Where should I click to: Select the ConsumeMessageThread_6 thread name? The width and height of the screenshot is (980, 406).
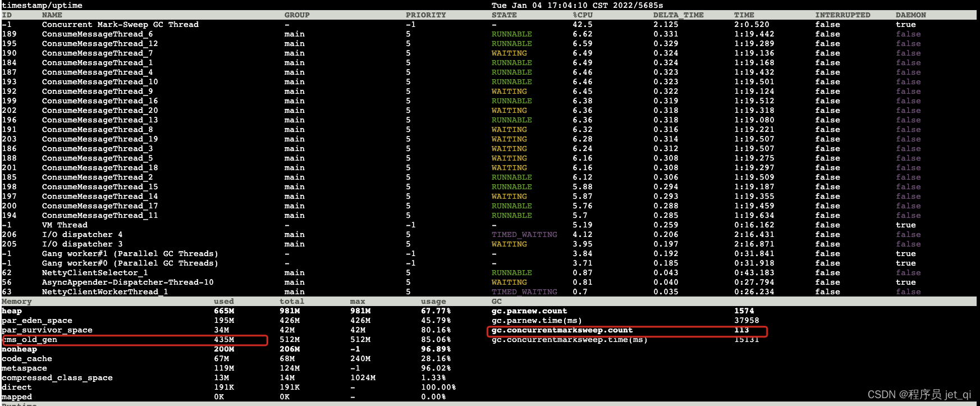coord(97,34)
